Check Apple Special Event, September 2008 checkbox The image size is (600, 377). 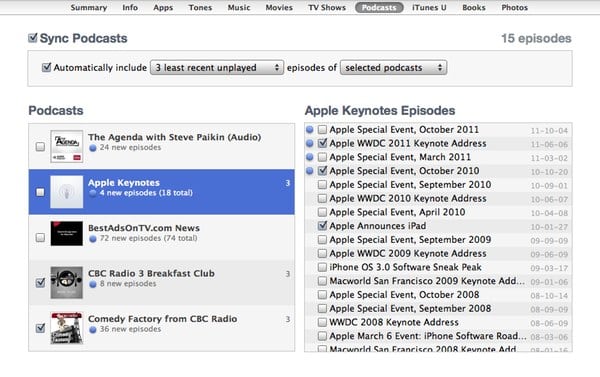pos(322,308)
